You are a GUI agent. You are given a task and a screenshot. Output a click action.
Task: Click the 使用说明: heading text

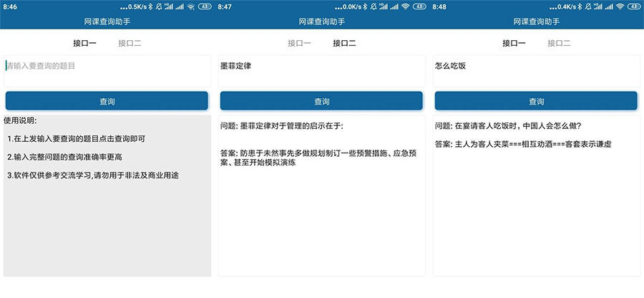click(20, 121)
